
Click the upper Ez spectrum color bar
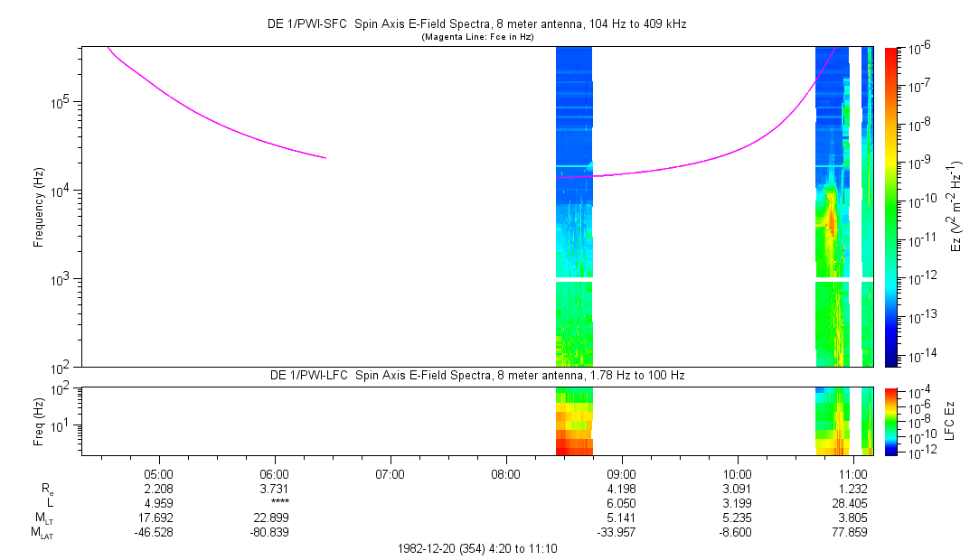[890, 208]
